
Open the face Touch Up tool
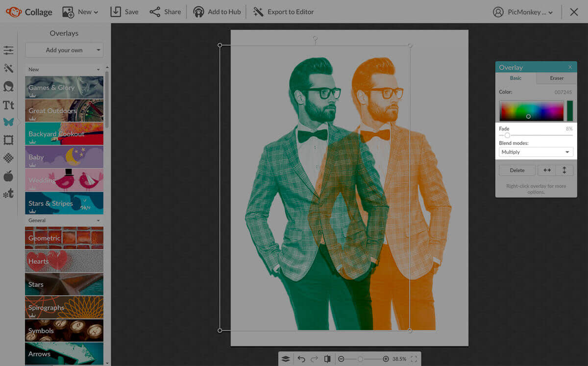tap(8, 86)
